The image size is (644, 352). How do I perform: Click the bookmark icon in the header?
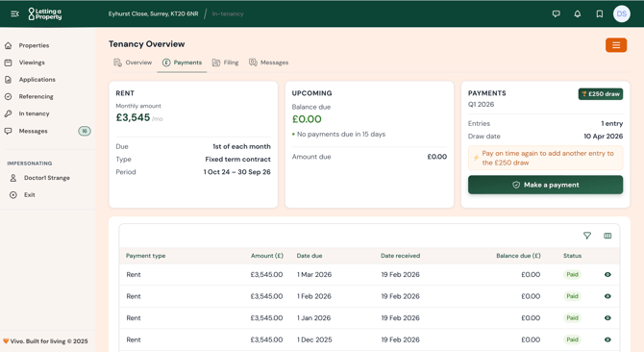(600, 14)
